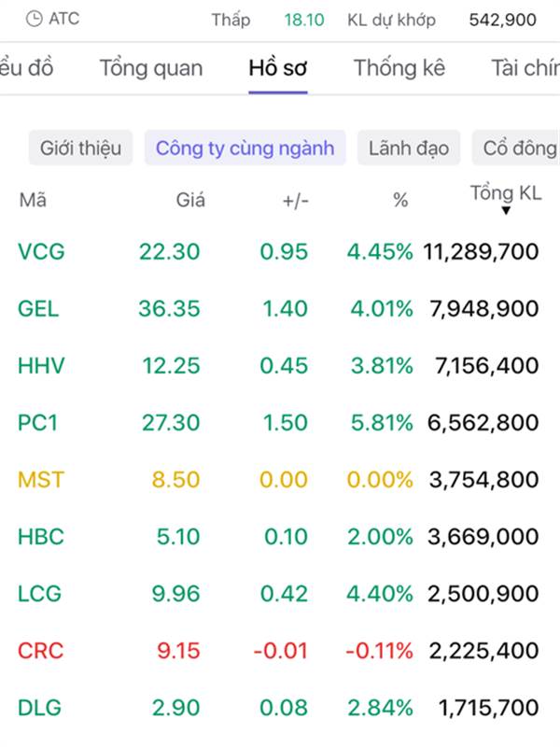Open the DLG stock ticker
Image resolution: width=560 pixels, height=747 pixels.
(40, 707)
